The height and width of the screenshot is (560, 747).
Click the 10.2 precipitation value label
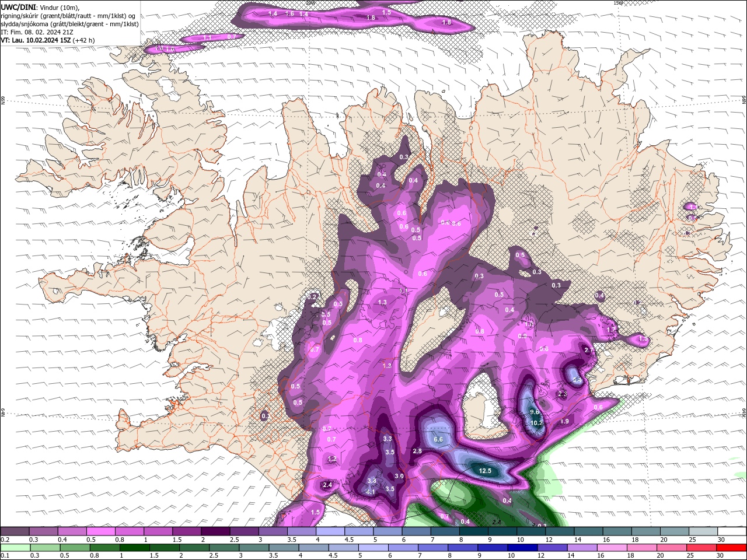537,423
